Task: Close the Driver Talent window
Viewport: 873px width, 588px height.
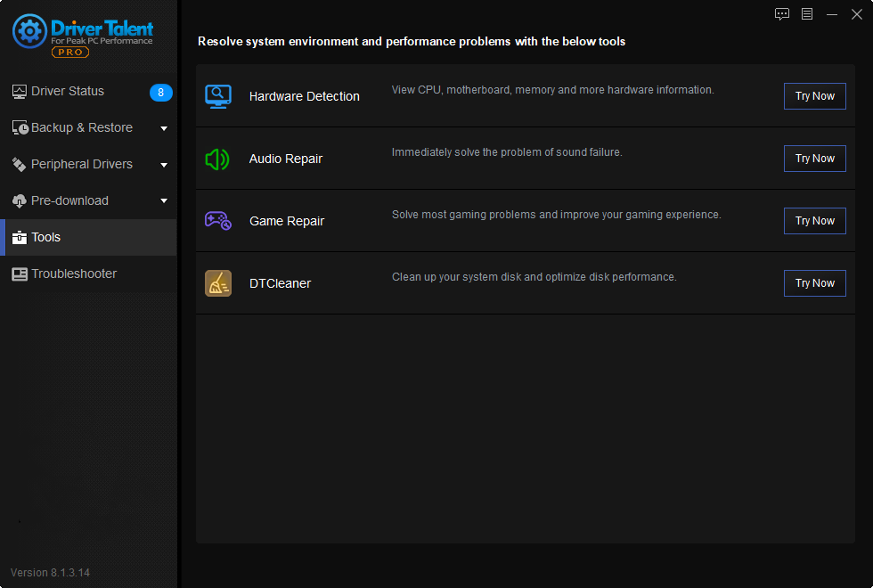Action: [x=857, y=14]
